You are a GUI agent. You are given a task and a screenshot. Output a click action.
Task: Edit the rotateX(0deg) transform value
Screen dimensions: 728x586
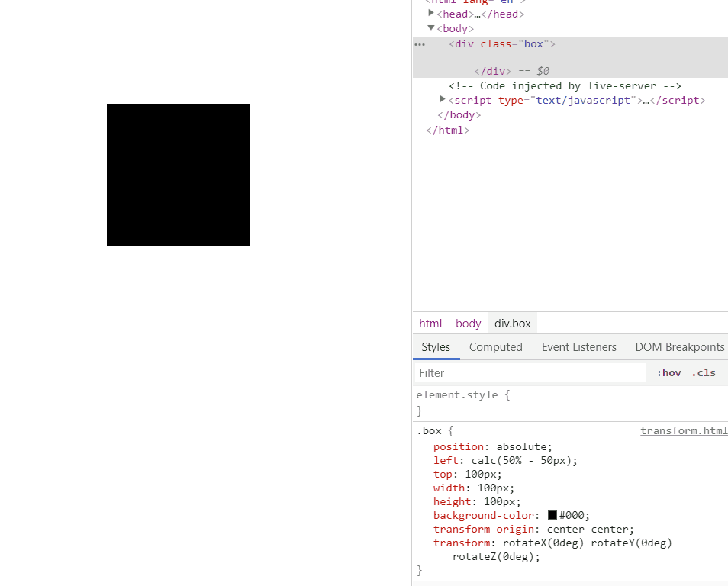pos(543,543)
